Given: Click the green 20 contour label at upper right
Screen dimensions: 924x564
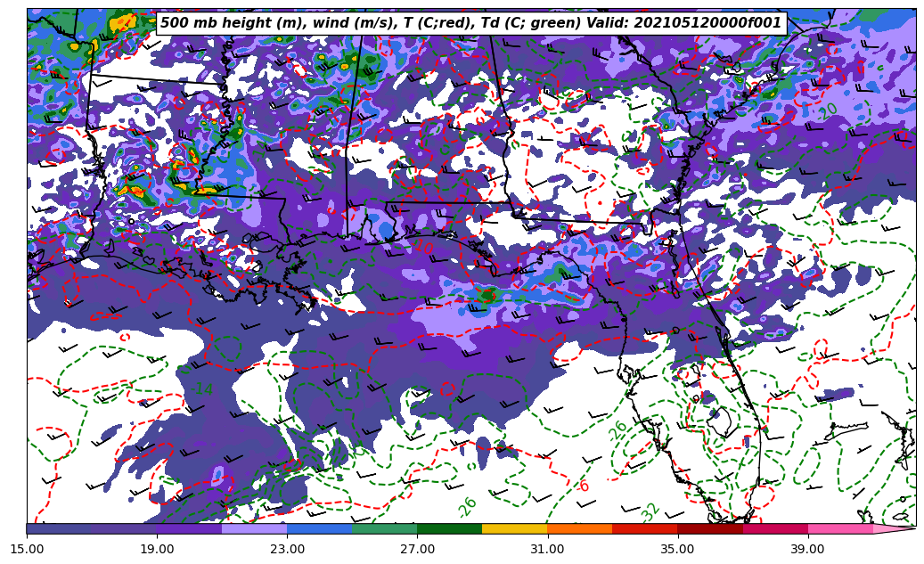Looking at the screenshot, I should point(829,110).
